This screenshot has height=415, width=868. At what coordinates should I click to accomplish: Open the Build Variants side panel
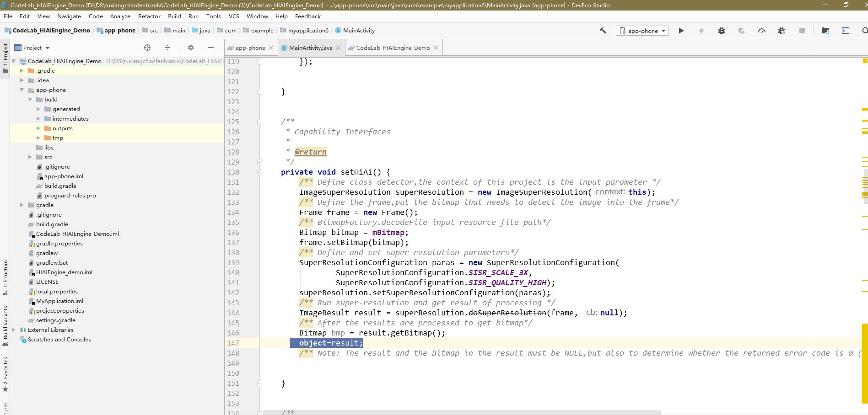pos(5,326)
